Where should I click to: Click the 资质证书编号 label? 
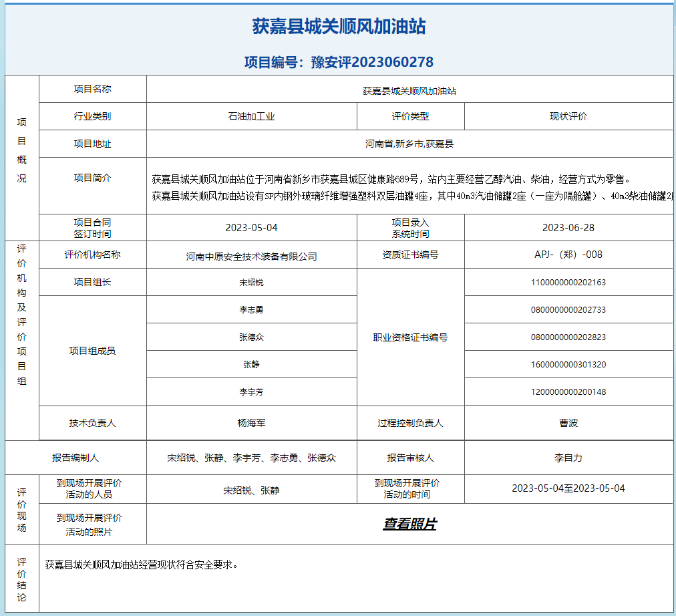click(x=410, y=255)
